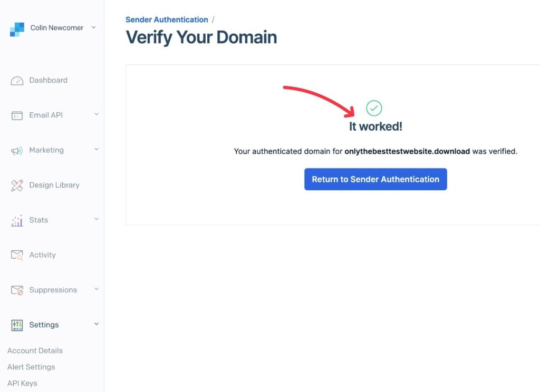The height and width of the screenshot is (392, 540).
Task: Open the Colin Newcomer account dropdown
Action: pyautogui.click(x=94, y=27)
